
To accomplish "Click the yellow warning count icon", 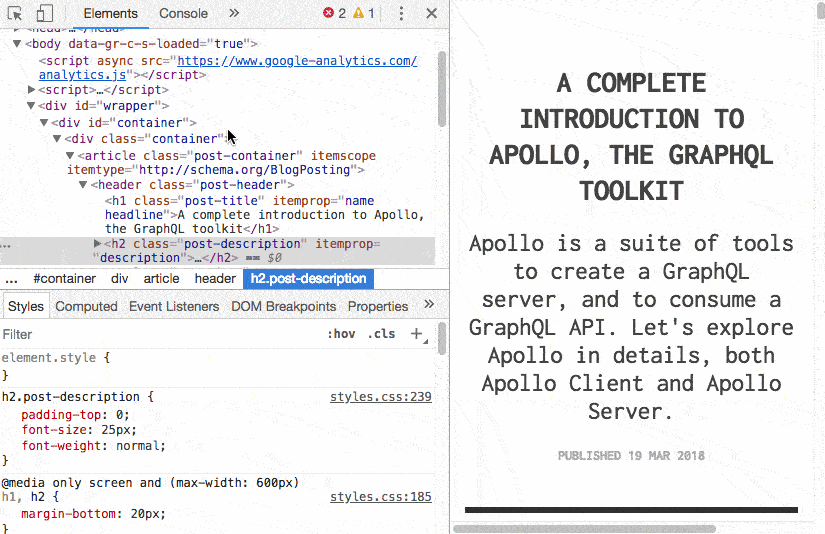I will [x=358, y=14].
